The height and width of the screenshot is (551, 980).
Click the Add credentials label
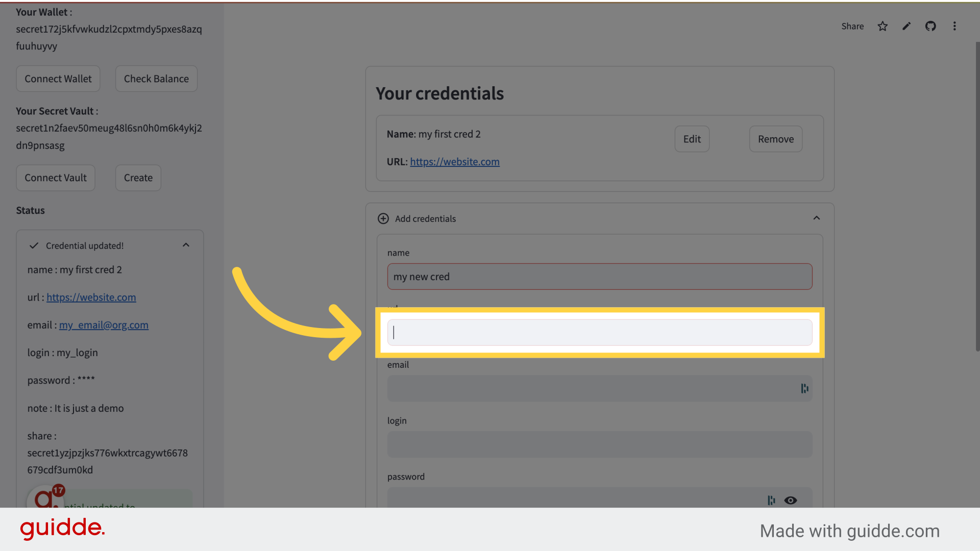[x=425, y=218]
